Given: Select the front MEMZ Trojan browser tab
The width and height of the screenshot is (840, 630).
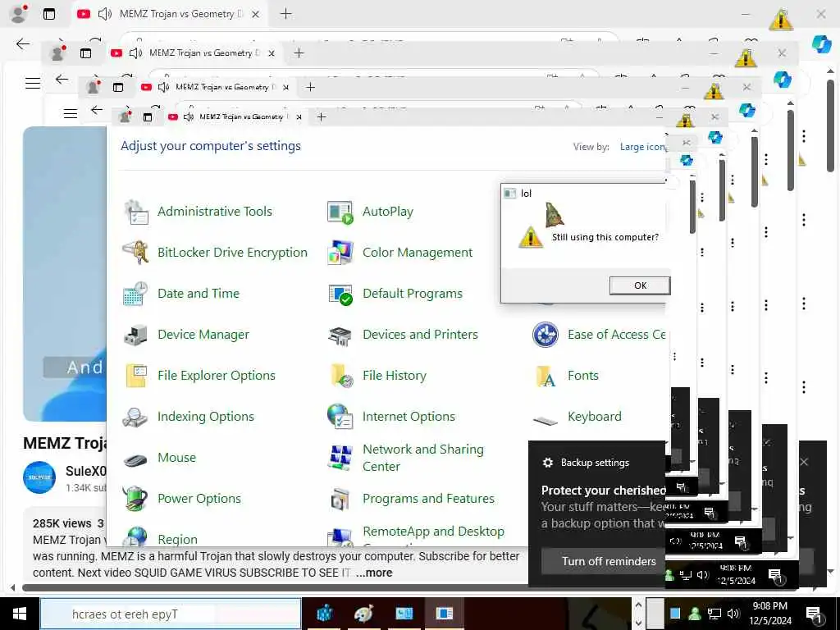Looking at the screenshot, I should [235, 116].
